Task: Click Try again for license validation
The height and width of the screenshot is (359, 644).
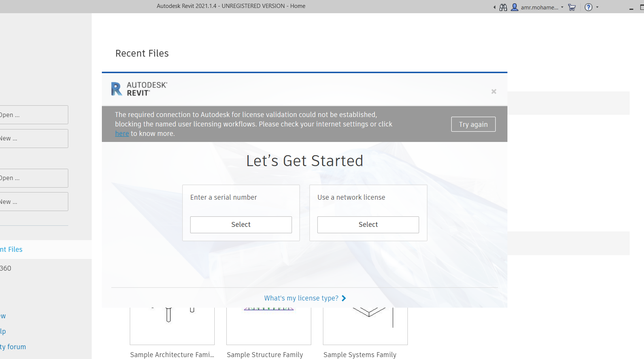Action: pyautogui.click(x=473, y=124)
